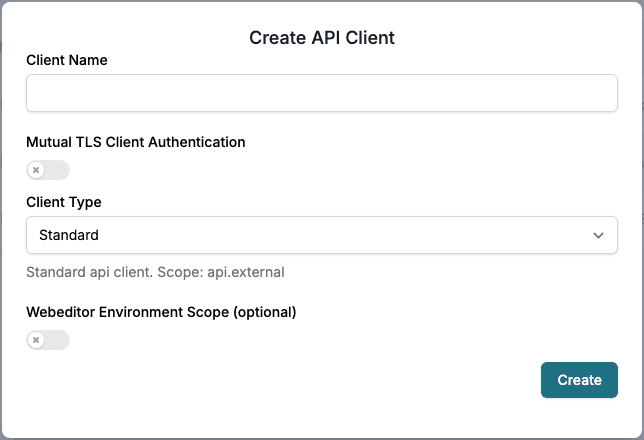Click the 'Client Type' label
644x440 pixels.
click(x=64, y=202)
